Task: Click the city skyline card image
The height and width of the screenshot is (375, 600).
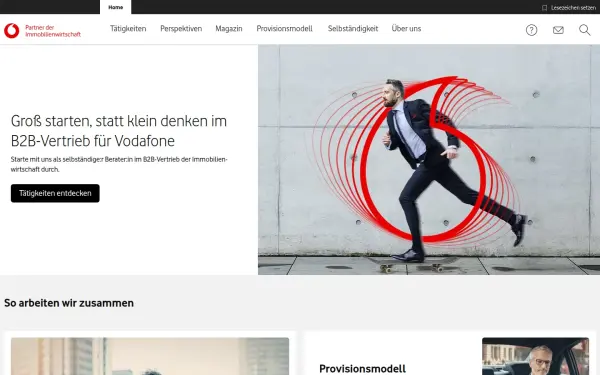Action: [150, 356]
